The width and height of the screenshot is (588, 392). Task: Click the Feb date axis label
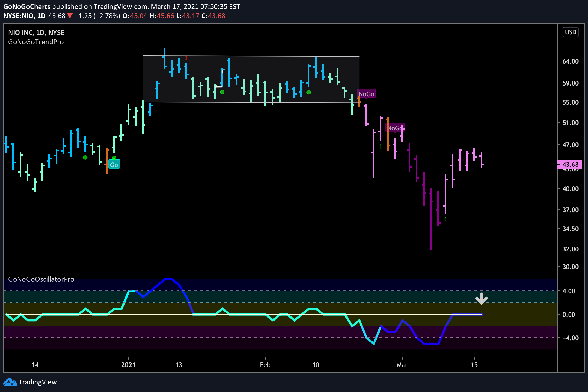(265, 365)
